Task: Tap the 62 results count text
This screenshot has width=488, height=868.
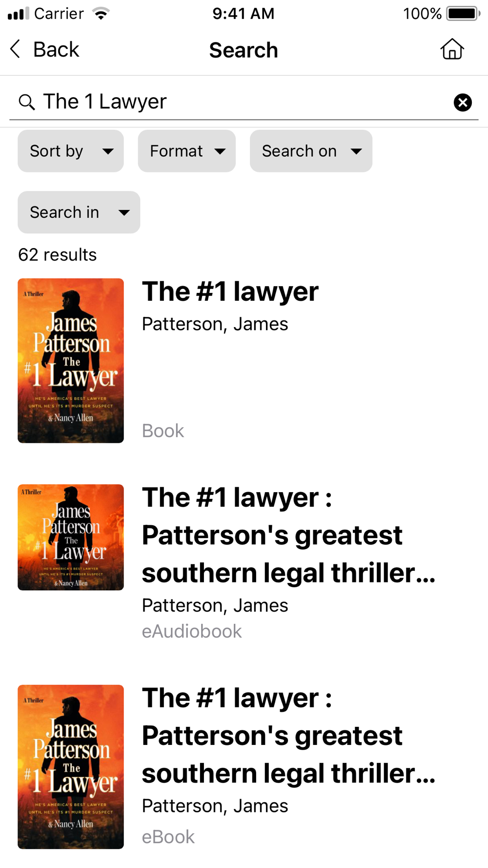Action: [x=58, y=255]
